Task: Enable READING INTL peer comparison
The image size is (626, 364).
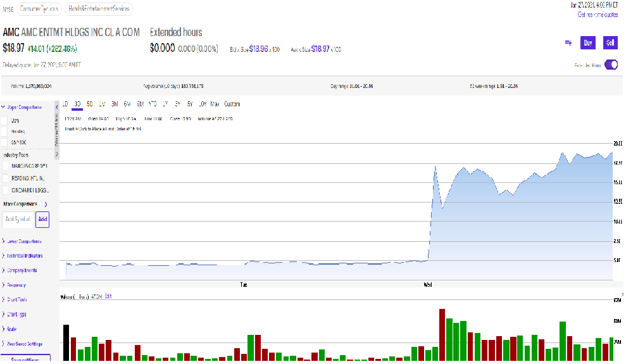Action: (x=5, y=178)
